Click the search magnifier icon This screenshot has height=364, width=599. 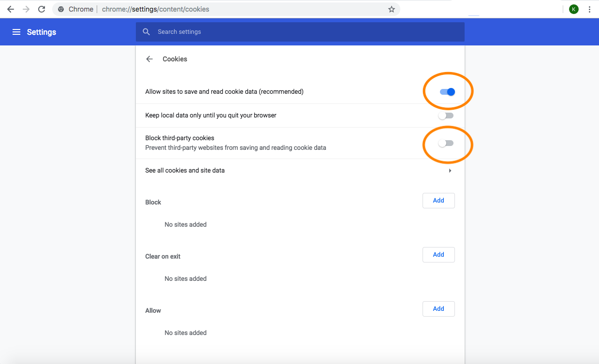click(x=146, y=32)
